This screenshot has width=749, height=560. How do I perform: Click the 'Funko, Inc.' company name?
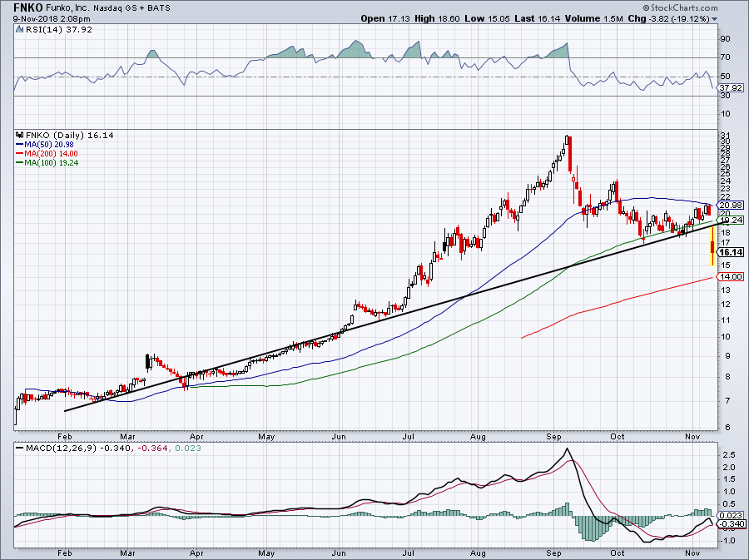point(67,8)
